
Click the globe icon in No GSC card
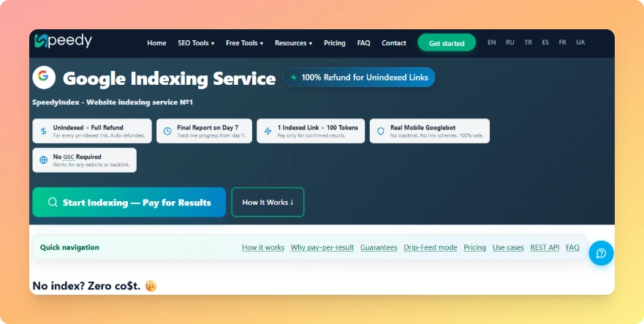click(44, 160)
